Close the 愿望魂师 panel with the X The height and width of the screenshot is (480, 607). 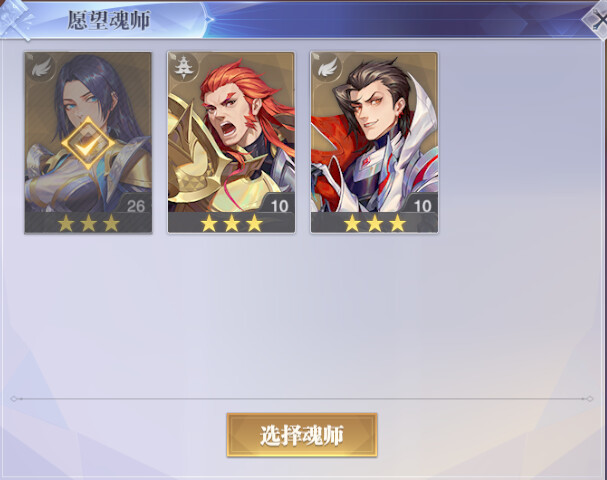[x=599, y=21]
